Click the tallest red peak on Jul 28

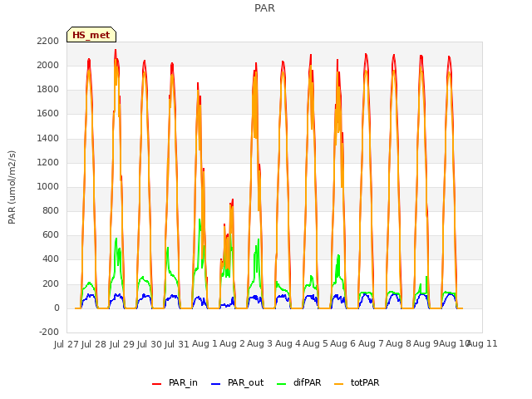pyautogui.click(x=116, y=51)
